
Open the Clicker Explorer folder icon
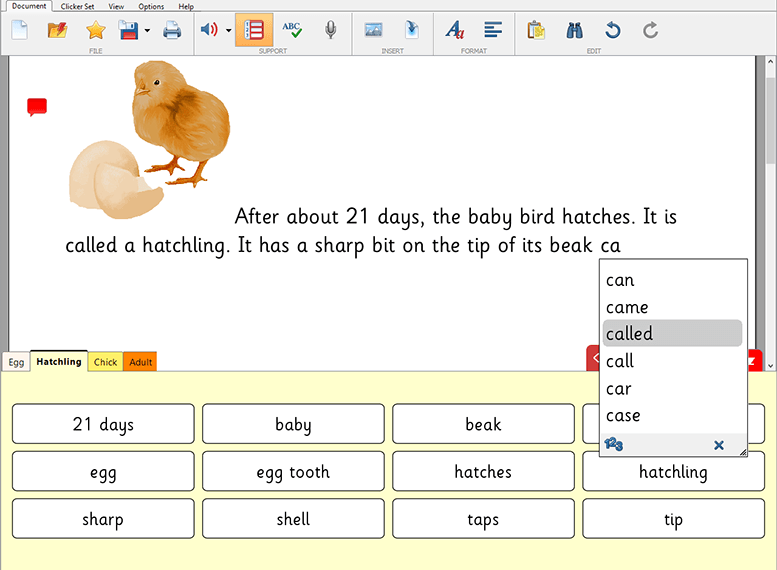pyautogui.click(x=57, y=30)
